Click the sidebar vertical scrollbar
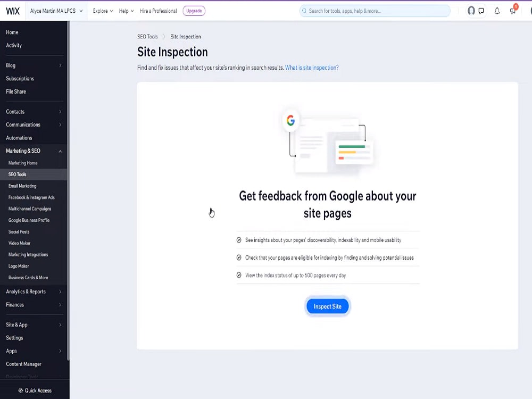Image resolution: width=532 pixels, height=399 pixels. [68, 190]
